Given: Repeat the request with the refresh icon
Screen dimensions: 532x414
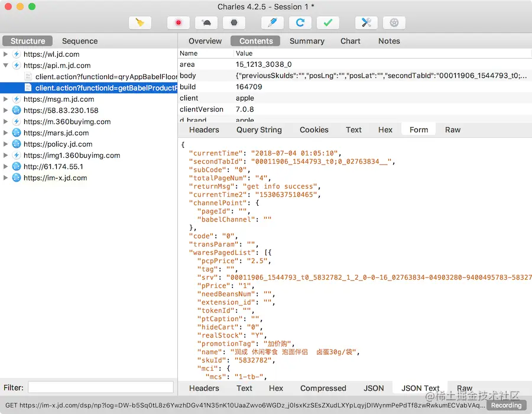Looking at the screenshot, I should [300, 22].
